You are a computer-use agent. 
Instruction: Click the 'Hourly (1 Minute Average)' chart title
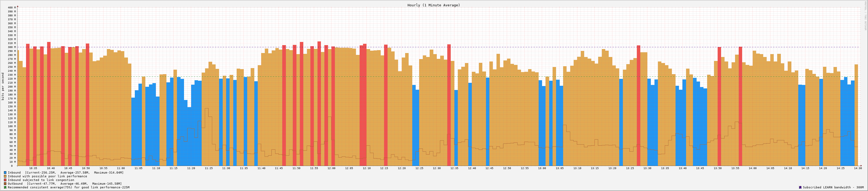pos(433,5)
